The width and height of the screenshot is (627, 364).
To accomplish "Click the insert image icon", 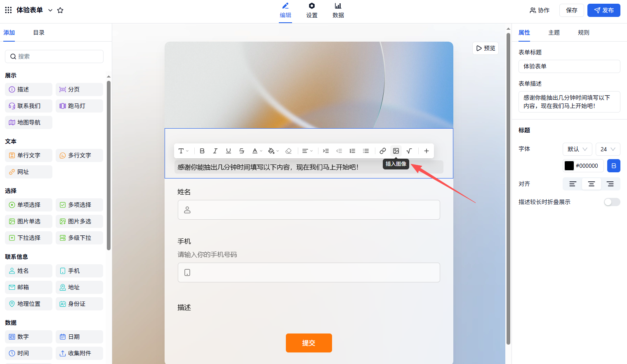I will [x=396, y=151].
